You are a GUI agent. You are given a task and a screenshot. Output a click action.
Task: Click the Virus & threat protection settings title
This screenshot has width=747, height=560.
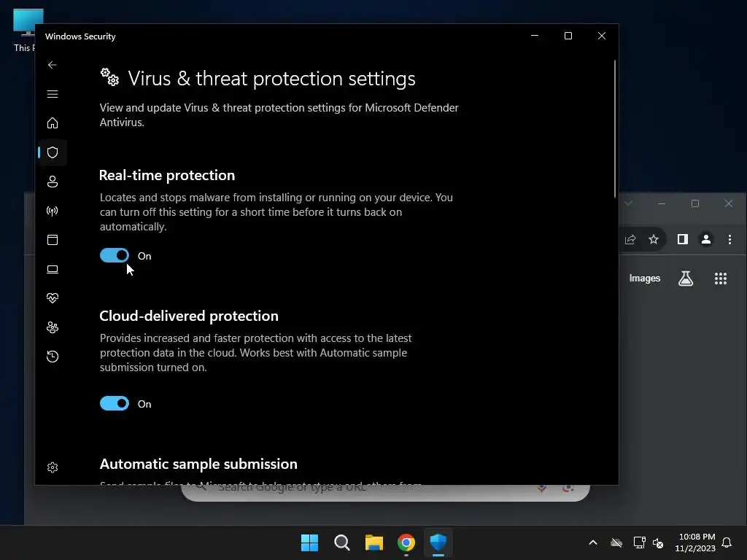point(271,79)
